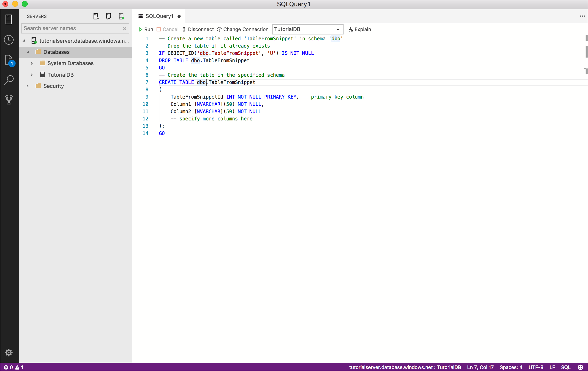
Task: Click the Git source control icon
Action: pyautogui.click(x=9, y=100)
